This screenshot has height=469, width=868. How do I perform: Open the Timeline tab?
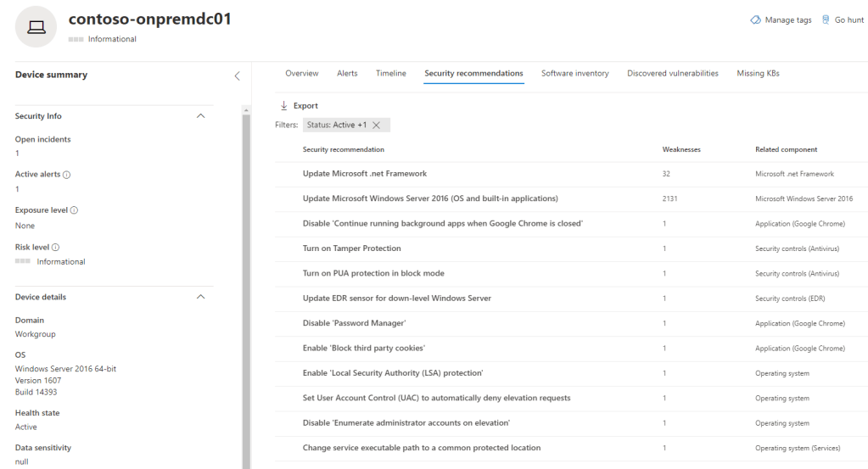pos(390,74)
